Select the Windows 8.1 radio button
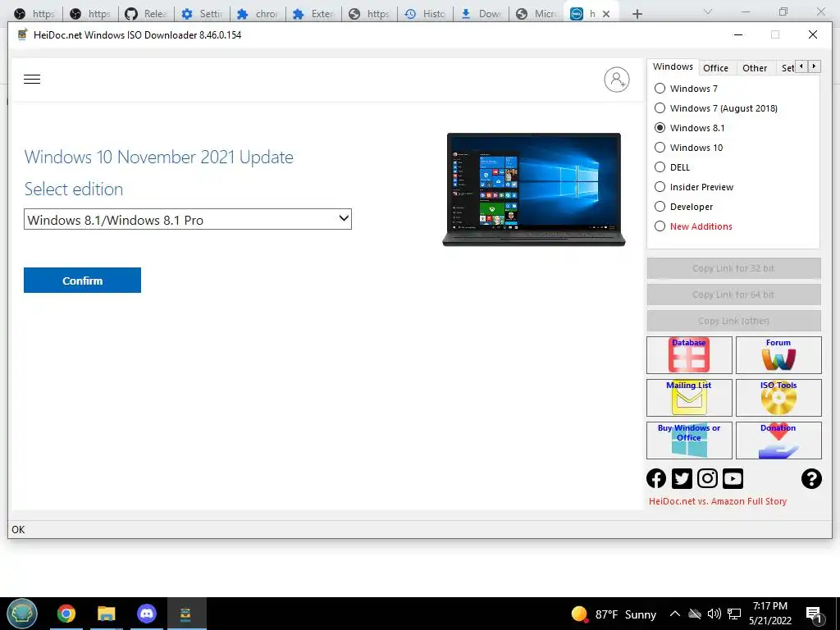 click(x=660, y=128)
